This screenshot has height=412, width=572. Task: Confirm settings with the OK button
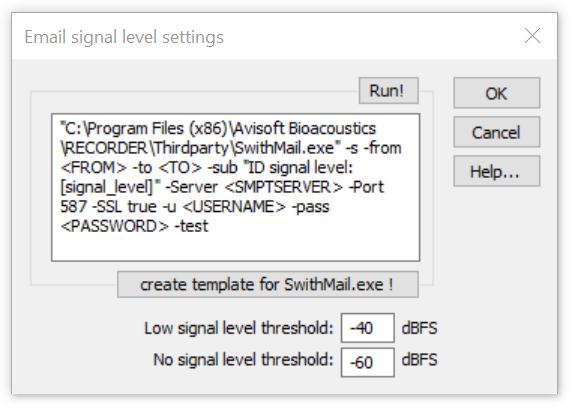496,93
